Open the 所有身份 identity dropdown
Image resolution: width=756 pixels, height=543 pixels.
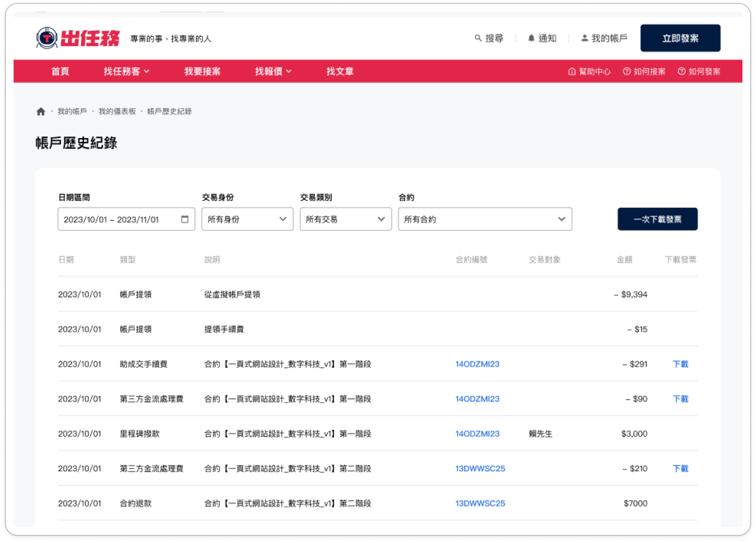pos(248,219)
